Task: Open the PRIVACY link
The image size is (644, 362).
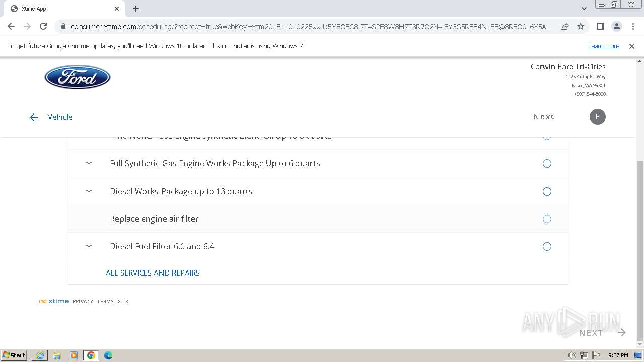Action: [83, 302]
